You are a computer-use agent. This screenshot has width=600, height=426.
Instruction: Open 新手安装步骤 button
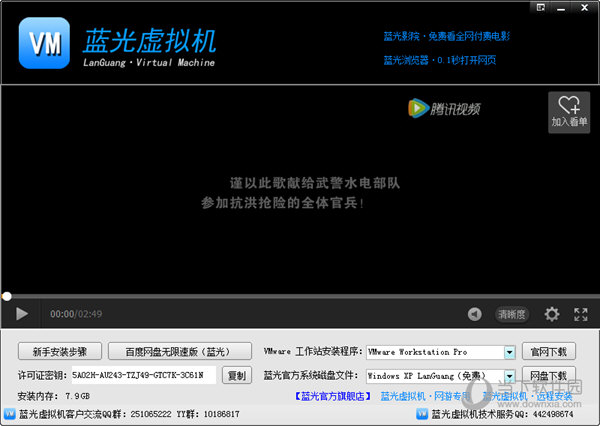point(60,351)
